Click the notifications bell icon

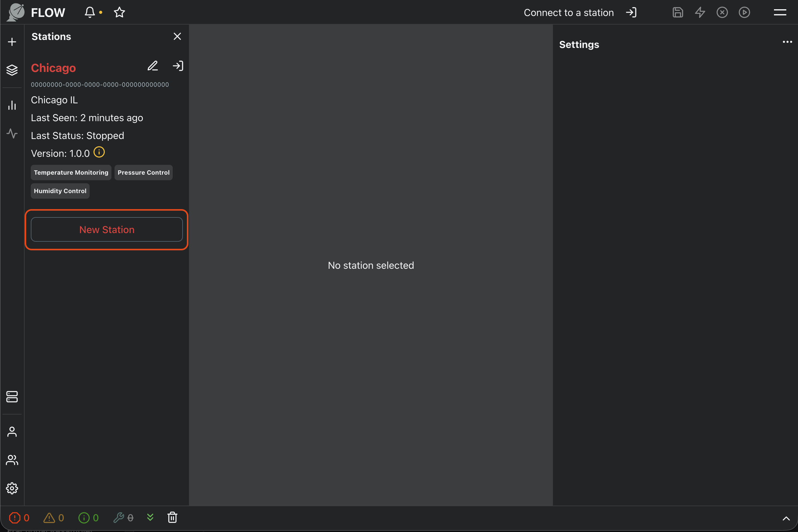click(90, 13)
